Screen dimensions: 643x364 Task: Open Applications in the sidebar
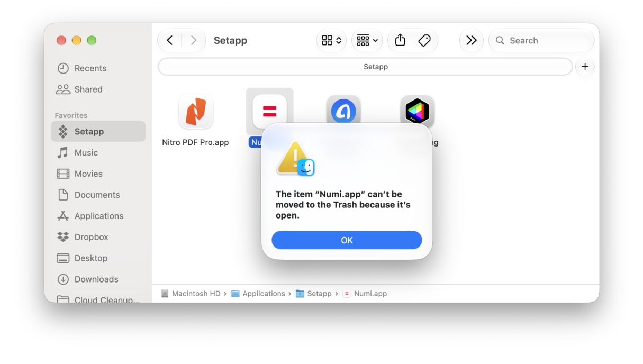[98, 216]
